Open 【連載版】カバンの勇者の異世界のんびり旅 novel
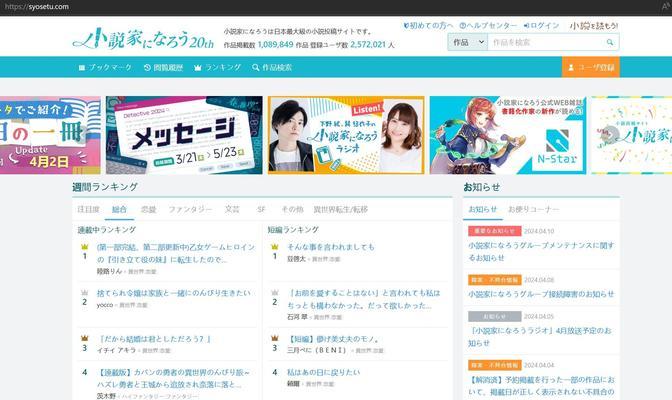 [173, 378]
